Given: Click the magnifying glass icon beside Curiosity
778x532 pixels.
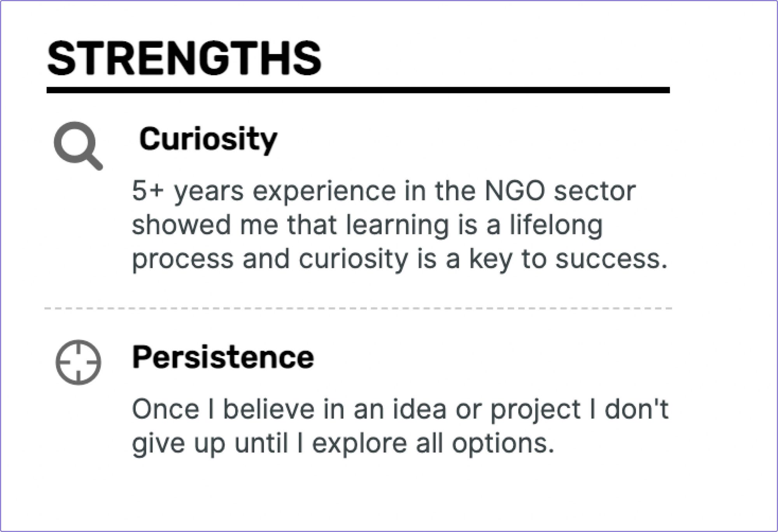Looking at the screenshot, I should tap(78, 146).
